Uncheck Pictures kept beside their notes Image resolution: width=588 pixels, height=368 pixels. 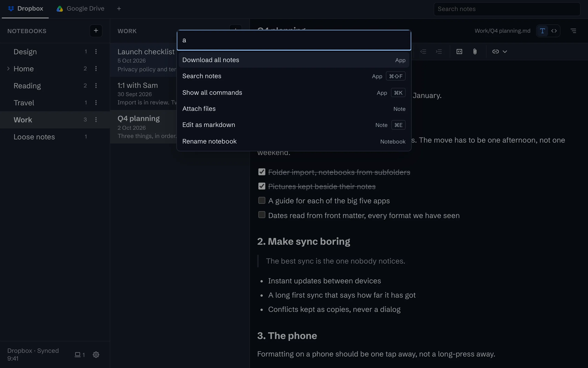click(262, 186)
